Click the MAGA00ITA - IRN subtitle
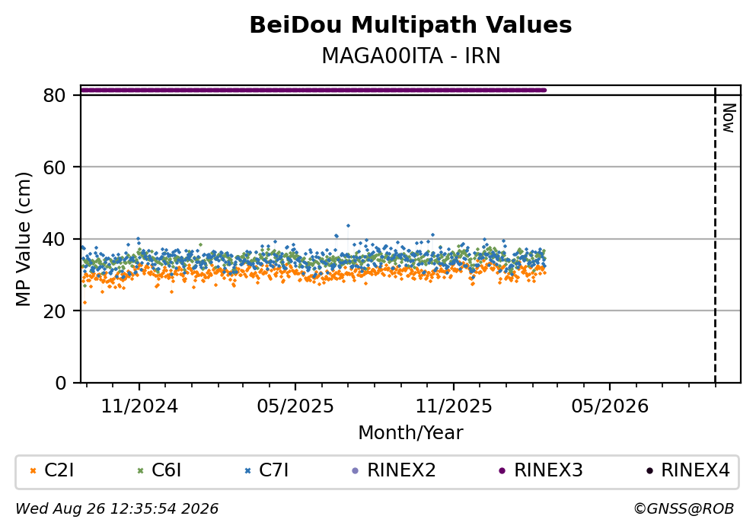The height and width of the screenshot is (532, 756). [411, 56]
